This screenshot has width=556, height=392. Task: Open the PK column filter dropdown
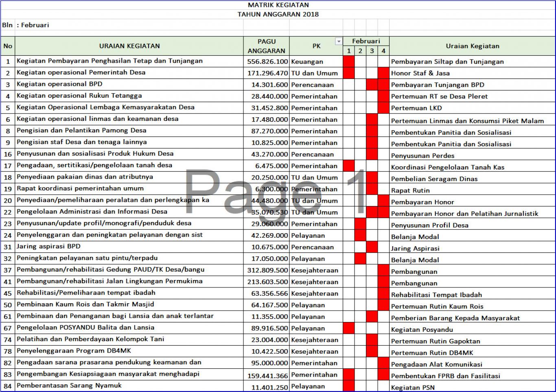(x=338, y=41)
